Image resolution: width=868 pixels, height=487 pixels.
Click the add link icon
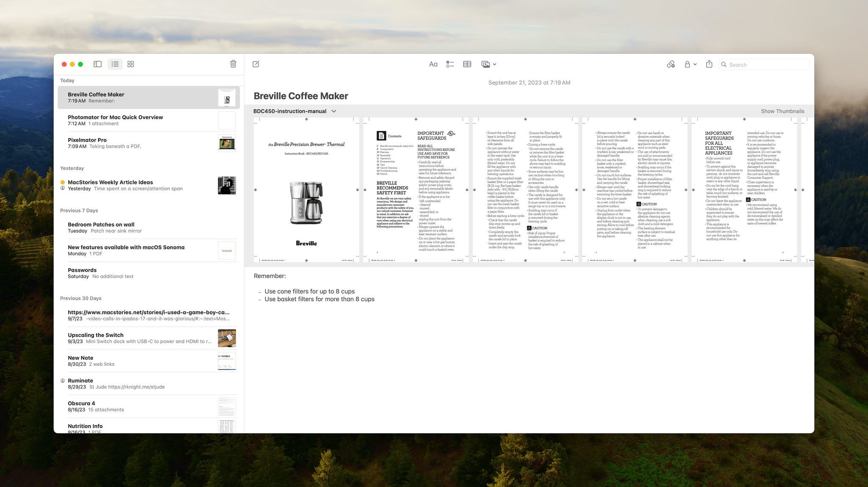(670, 64)
